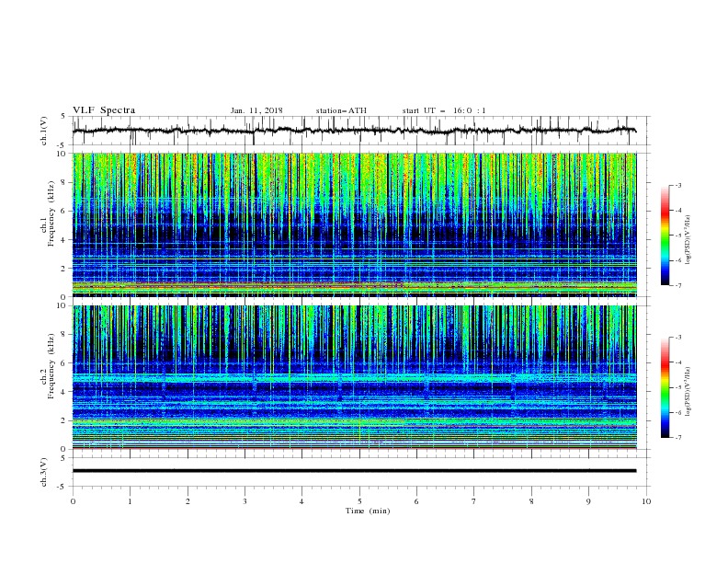
Task: Click inside the ch.2 spectrogram panel
Action: (x=355, y=377)
